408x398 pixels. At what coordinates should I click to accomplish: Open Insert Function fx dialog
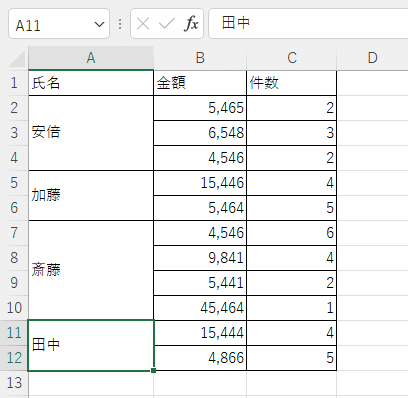click(191, 24)
